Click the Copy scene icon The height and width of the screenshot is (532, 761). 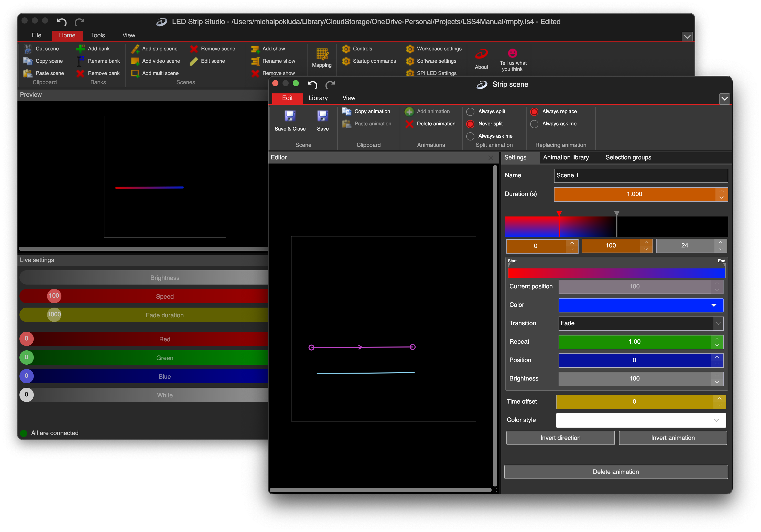click(28, 61)
